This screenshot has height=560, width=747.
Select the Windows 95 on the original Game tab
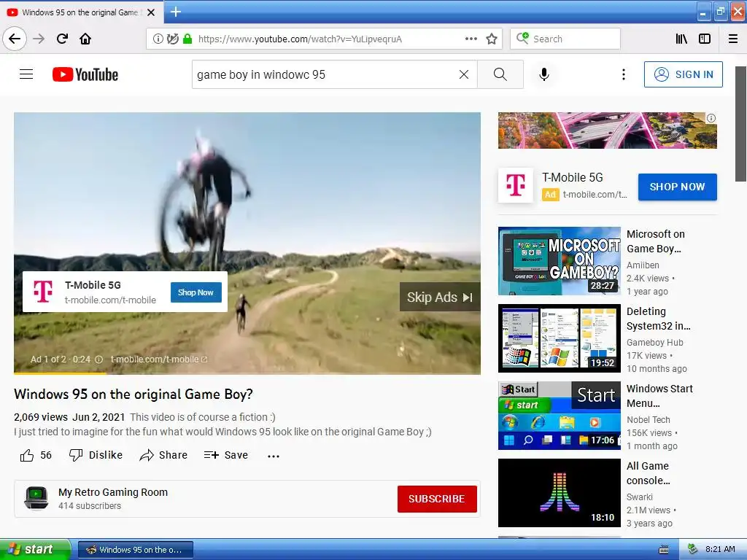click(80, 12)
